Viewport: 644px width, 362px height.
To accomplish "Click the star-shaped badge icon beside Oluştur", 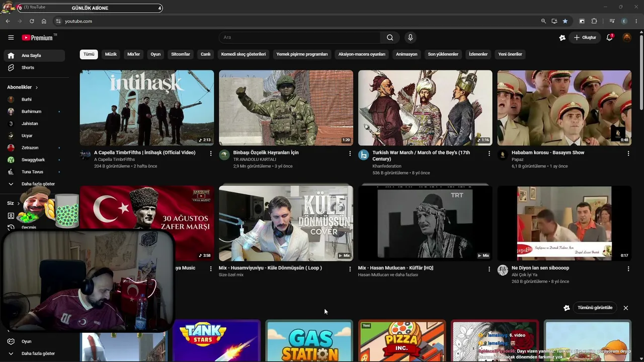I will tap(562, 38).
